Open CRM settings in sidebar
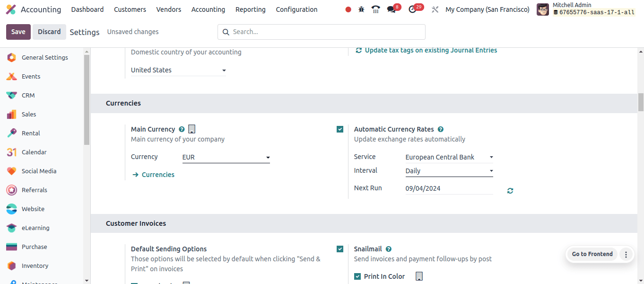644x284 pixels. (x=42, y=95)
